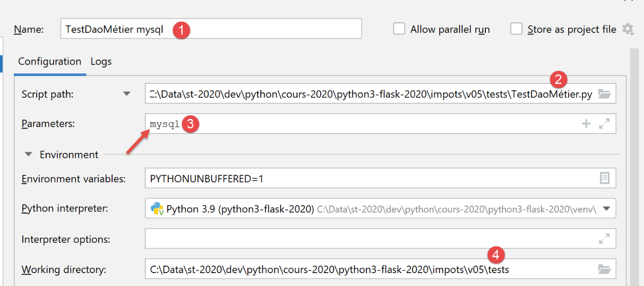644x286 pixels.
Task: Open the Python interpreter dropdown
Action: point(606,209)
